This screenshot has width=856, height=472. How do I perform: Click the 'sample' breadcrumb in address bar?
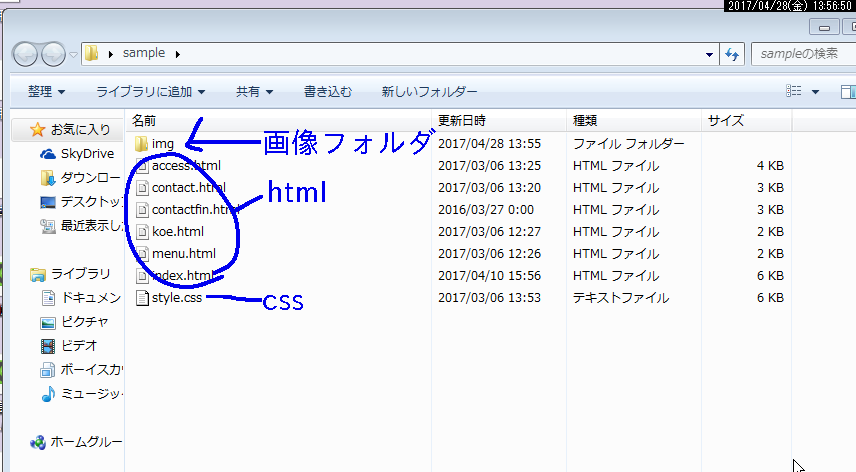tap(144, 53)
